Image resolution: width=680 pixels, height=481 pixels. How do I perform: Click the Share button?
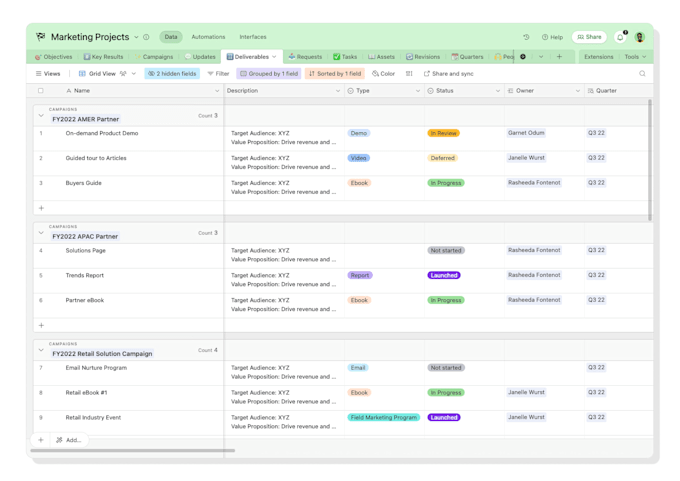(x=589, y=37)
